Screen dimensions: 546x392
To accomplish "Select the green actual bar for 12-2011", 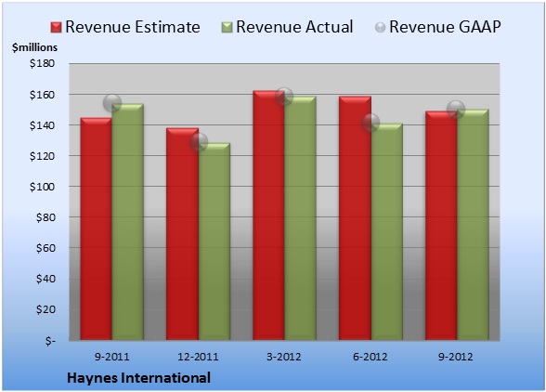I will (214, 242).
